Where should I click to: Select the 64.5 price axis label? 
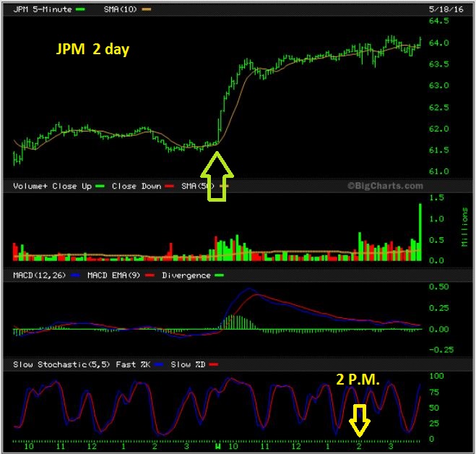tap(438, 21)
